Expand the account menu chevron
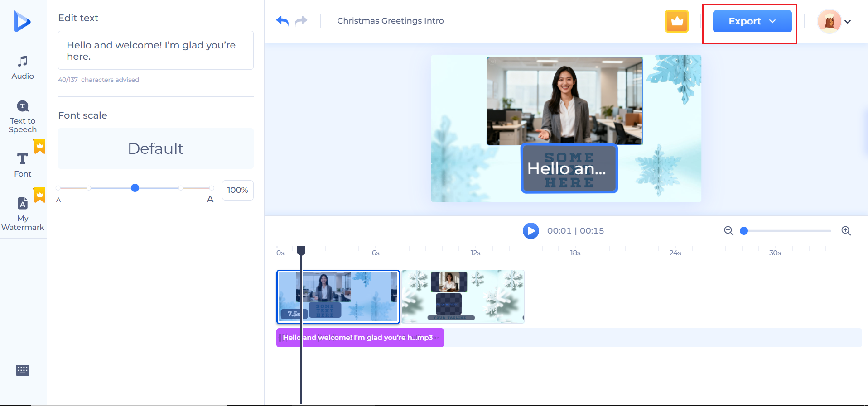The height and width of the screenshot is (406, 868). pos(848,22)
